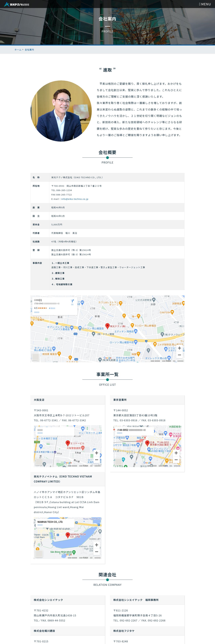Click the 株式会社シンエイテック 福岡事務所 heading
This screenshot has width=215, height=644.
[136, 600]
